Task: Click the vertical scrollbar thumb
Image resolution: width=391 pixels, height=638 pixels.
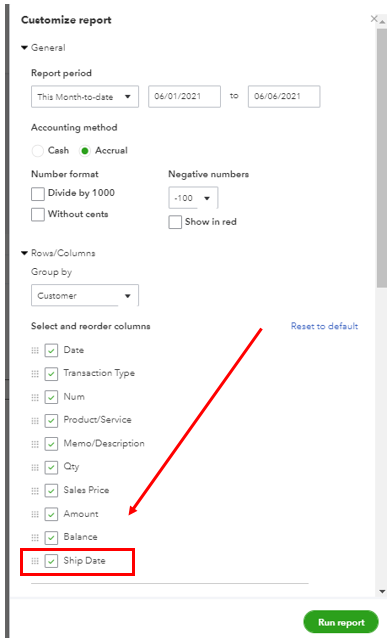Action: coord(382,158)
